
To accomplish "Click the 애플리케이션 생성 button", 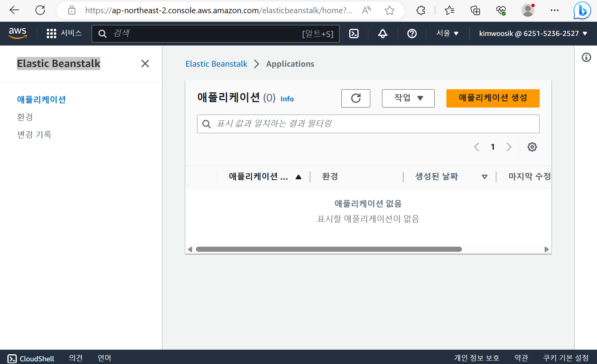I will tap(493, 98).
